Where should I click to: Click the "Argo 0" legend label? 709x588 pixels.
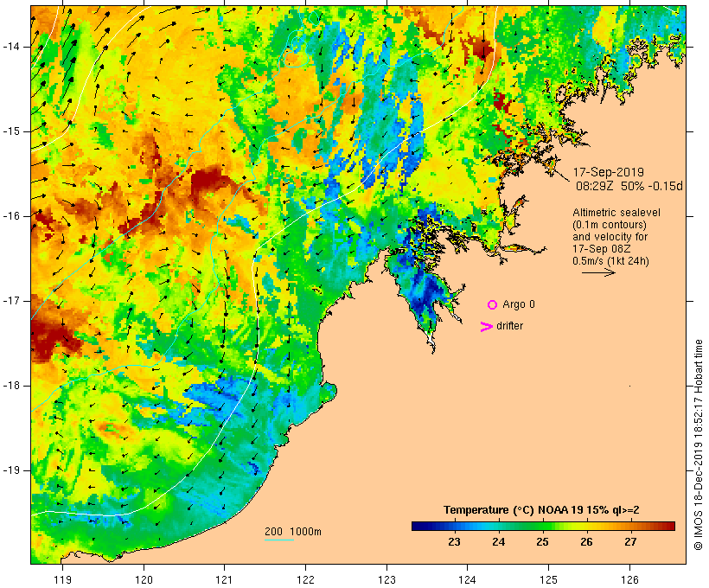pos(519,304)
